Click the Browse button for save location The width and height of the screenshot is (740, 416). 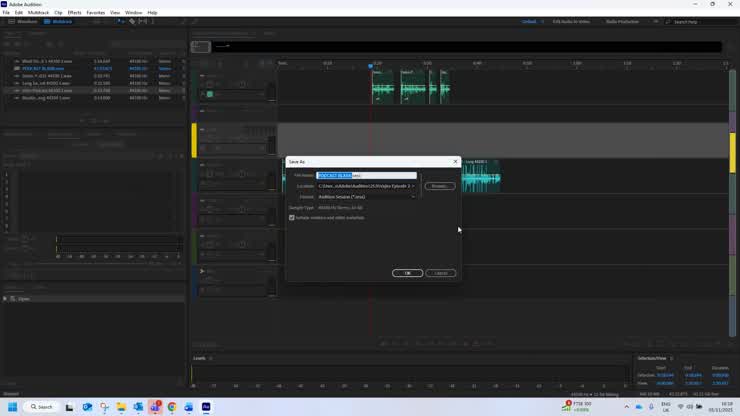coord(439,186)
